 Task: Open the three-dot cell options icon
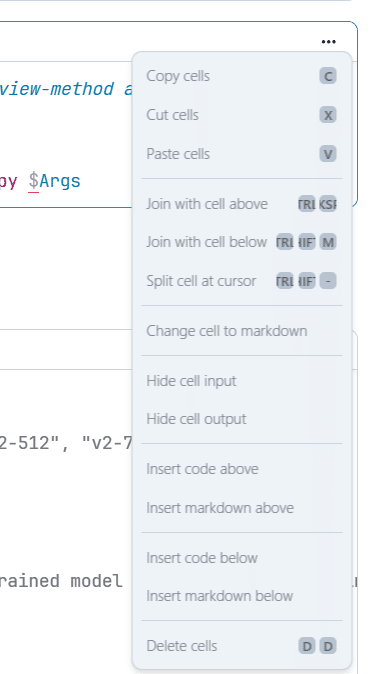click(x=328, y=42)
